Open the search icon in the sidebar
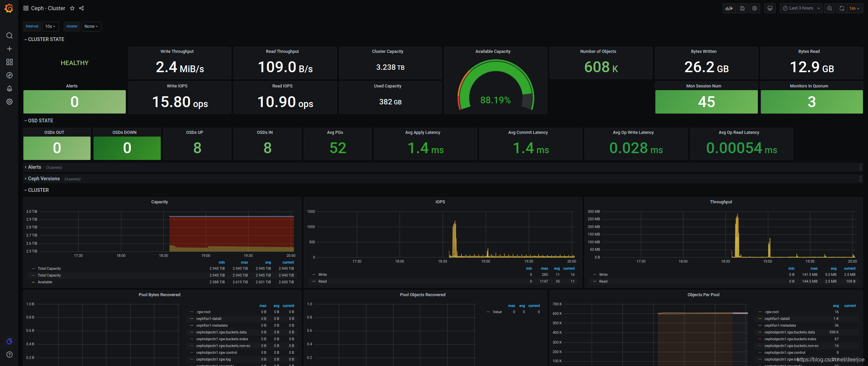Image resolution: width=868 pixels, height=366 pixels. tap(9, 36)
